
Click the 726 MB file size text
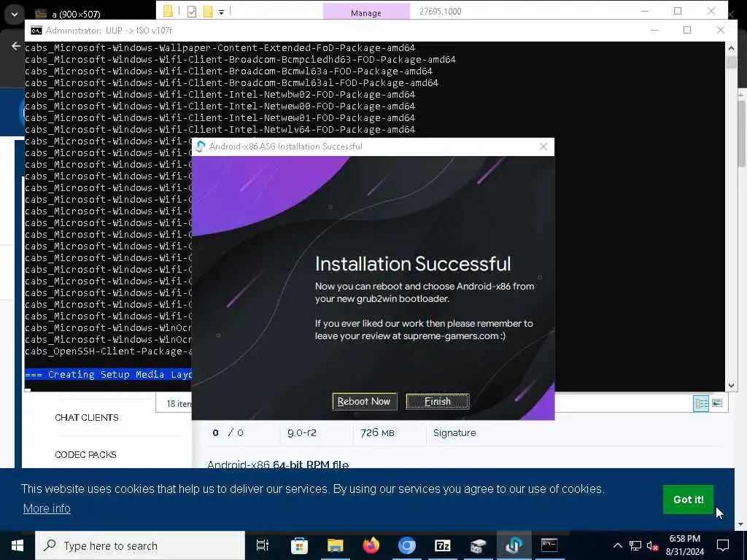(x=377, y=433)
